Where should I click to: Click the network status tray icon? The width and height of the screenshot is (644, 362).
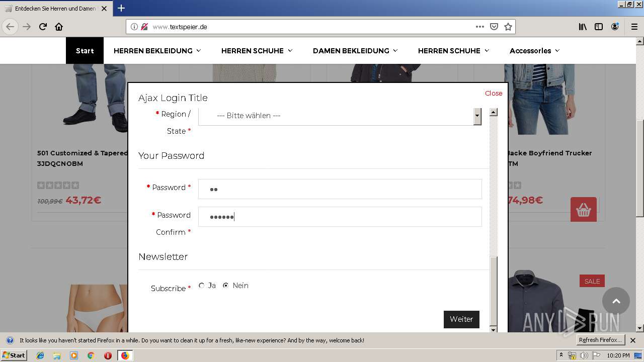(x=572, y=355)
